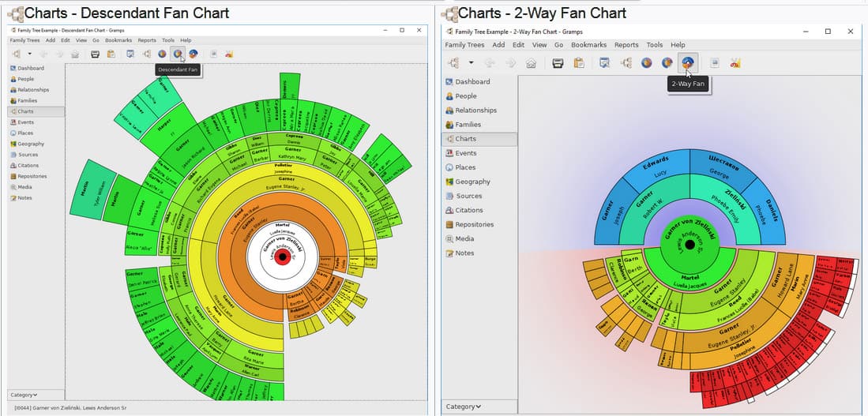Select the highlighted 2-Way Fan toolbar icon
This screenshot has width=868, height=416.
688,62
